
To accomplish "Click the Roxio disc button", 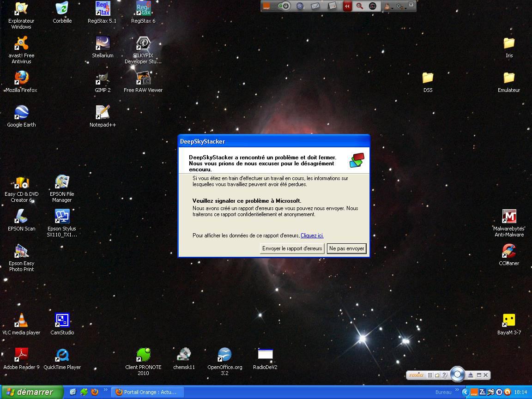I will tap(457, 374).
